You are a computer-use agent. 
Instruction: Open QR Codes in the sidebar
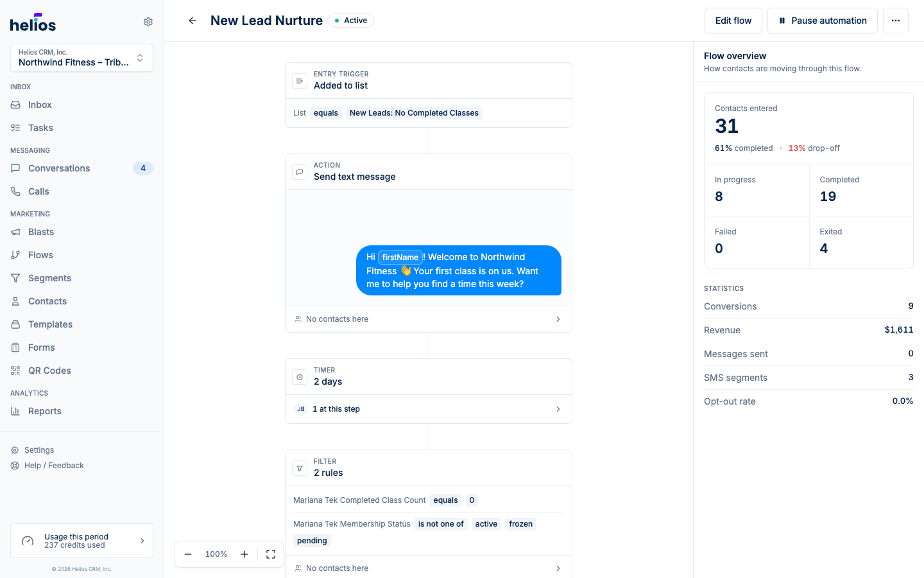[81, 371]
